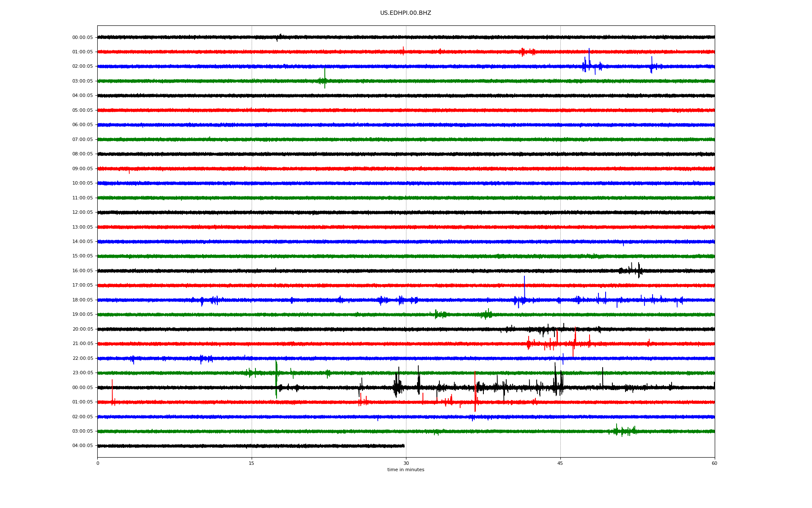812x508 pixels.
Task: Click the 'time in minutes' axis label
Action: [405, 470]
